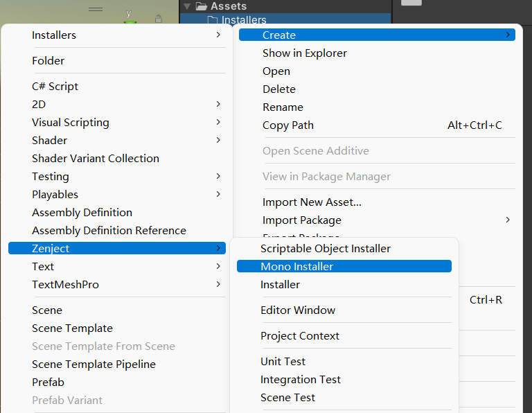532x413 pixels.
Task: Open the Text submenu
Action: (116, 266)
